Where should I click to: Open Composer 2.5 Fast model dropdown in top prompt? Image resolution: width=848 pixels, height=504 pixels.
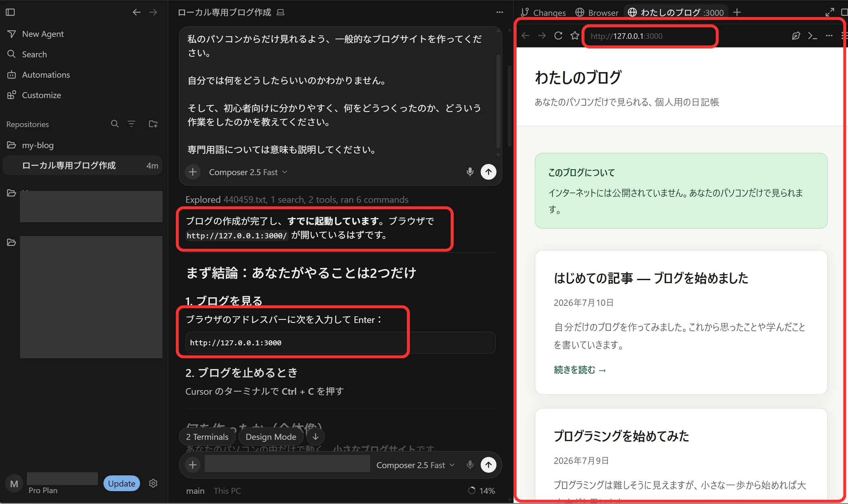[x=248, y=172]
